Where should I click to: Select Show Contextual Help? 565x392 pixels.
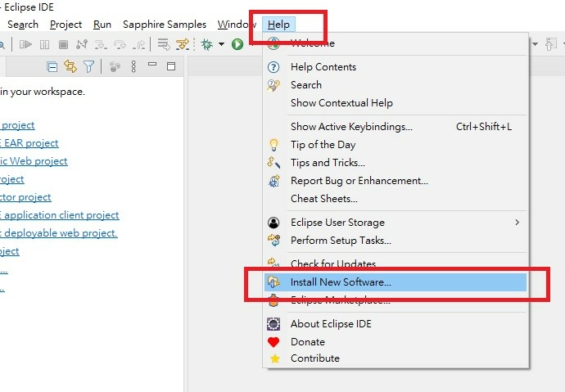pyautogui.click(x=395, y=103)
